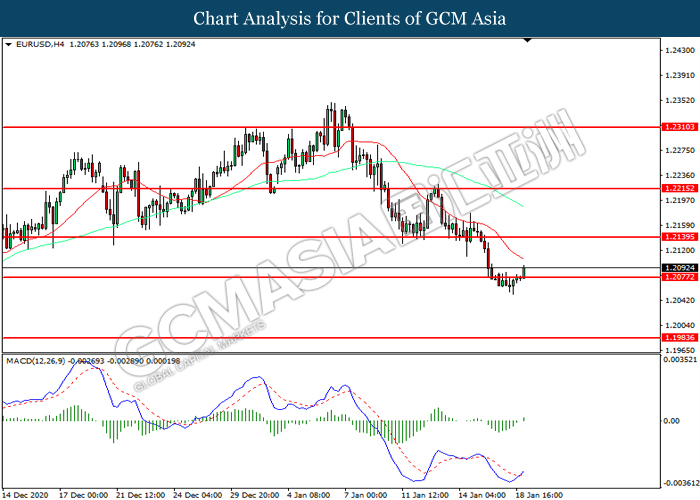Click the 11 Jan 12:00 time label
The image size is (700, 500).
point(425,495)
